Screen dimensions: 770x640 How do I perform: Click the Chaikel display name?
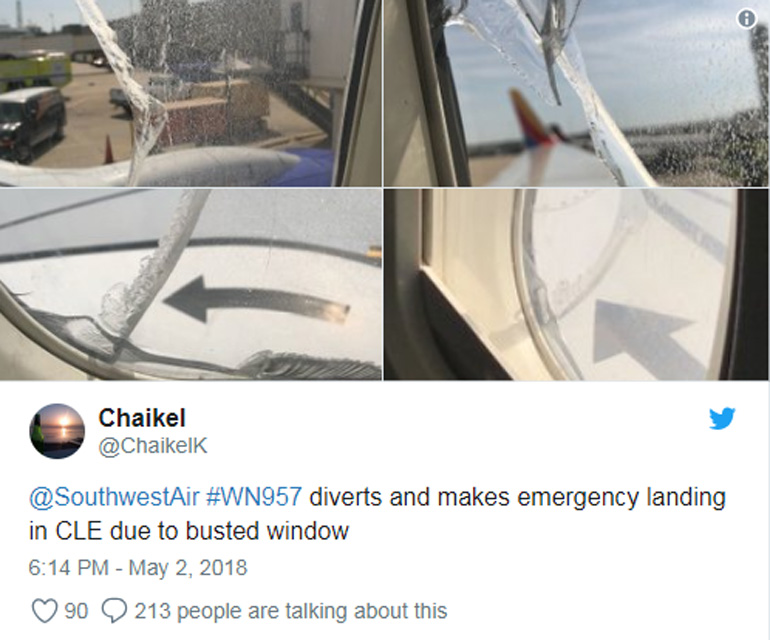pos(142,418)
